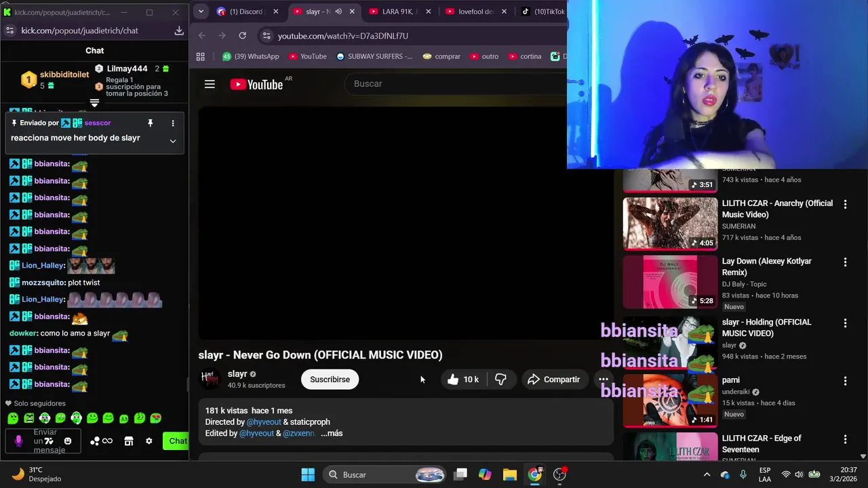The image size is (868, 488).
Task: Send the angry green emote
Action: (29, 418)
